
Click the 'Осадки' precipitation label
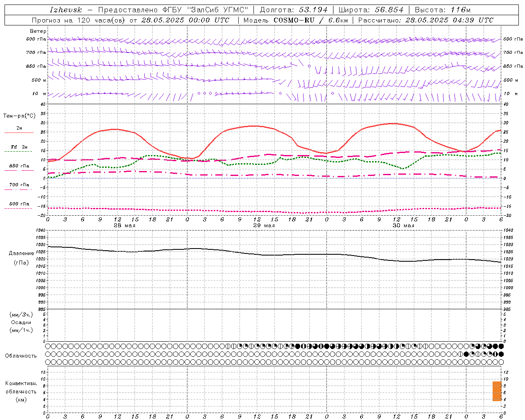21,322
